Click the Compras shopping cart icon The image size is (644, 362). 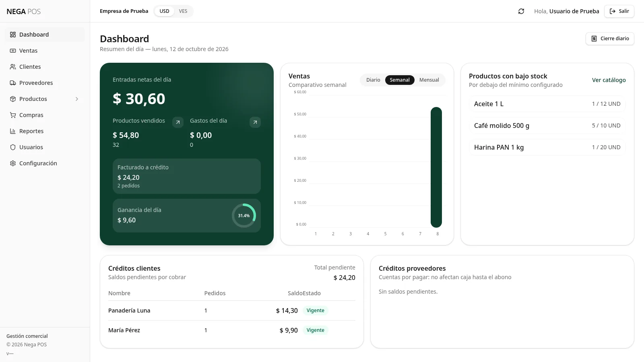click(13, 115)
